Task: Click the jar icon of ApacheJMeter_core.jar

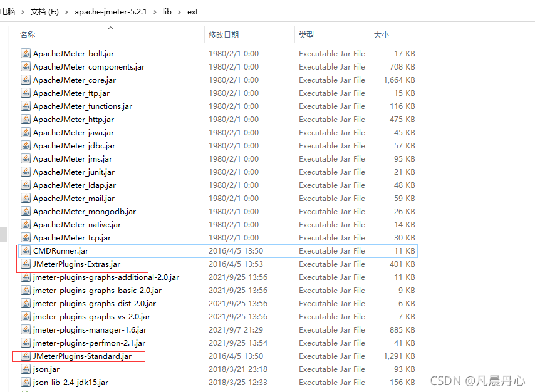Action: 26,80
